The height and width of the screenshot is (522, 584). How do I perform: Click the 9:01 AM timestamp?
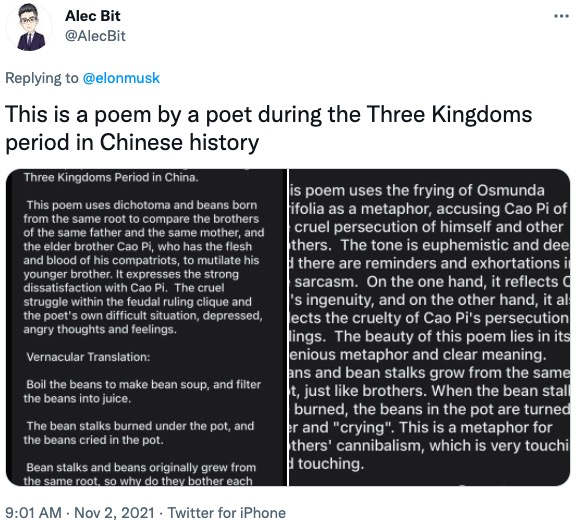click(34, 513)
